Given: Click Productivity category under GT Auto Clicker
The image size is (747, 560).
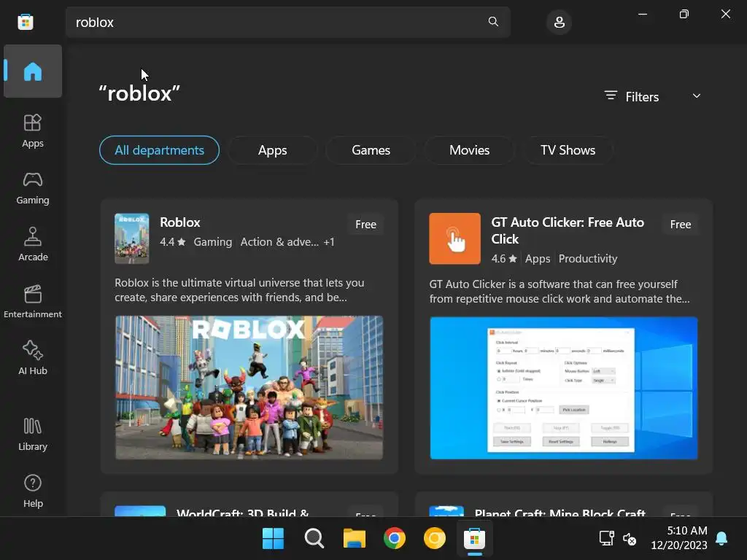Looking at the screenshot, I should 588,259.
